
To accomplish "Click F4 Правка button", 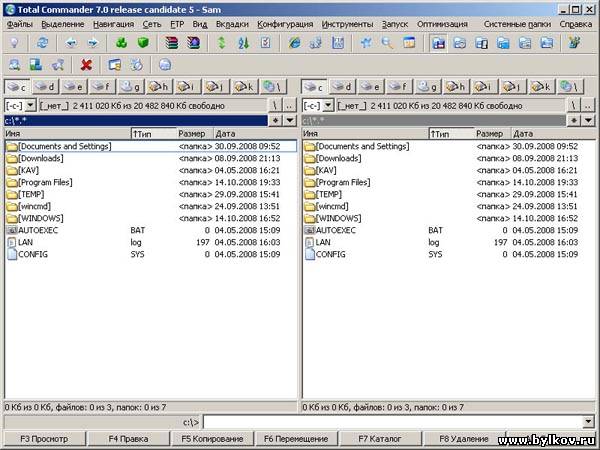I will tap(128, 439).
